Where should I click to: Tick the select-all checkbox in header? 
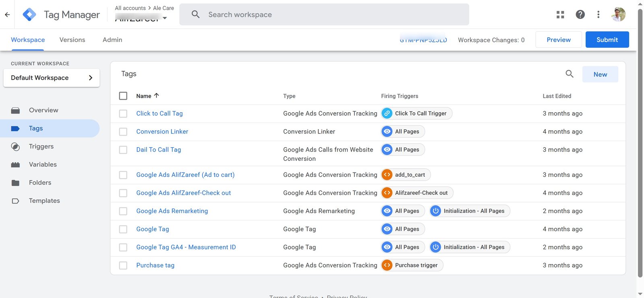click(123, 96)
